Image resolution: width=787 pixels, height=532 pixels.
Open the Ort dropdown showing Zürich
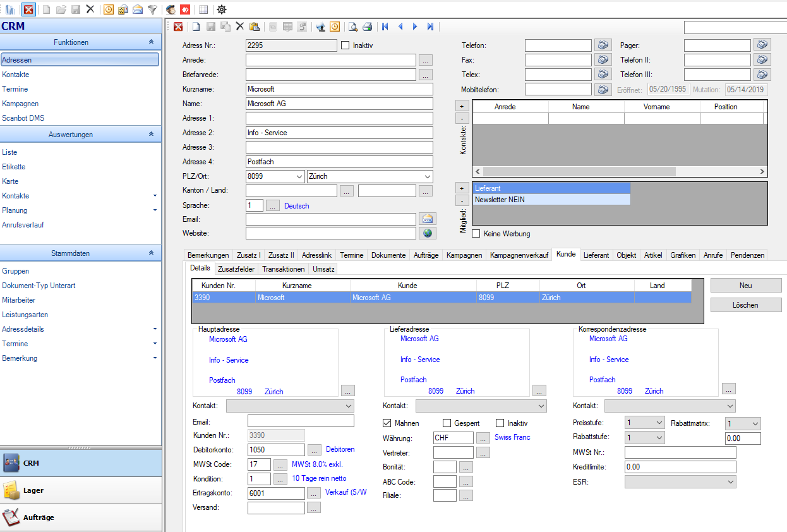(428, 177)
